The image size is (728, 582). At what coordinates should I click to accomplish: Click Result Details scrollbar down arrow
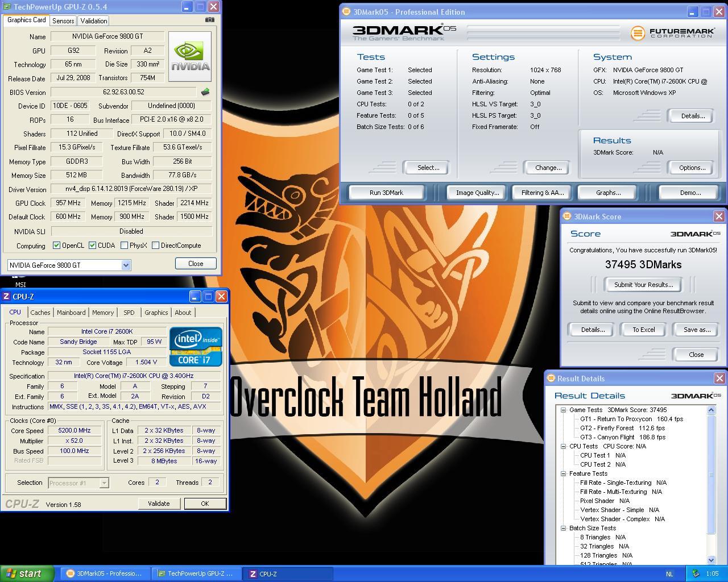coord(711,560)
